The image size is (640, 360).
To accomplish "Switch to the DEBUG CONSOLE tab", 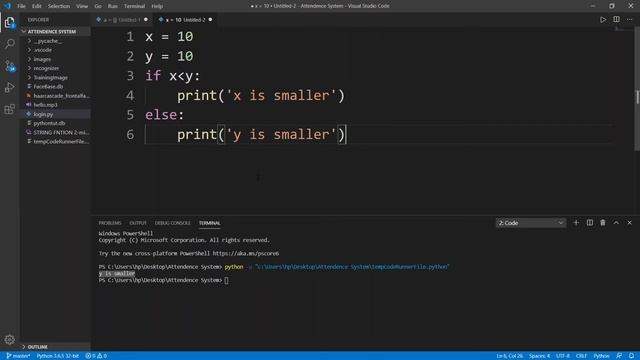I will point(173,223).
